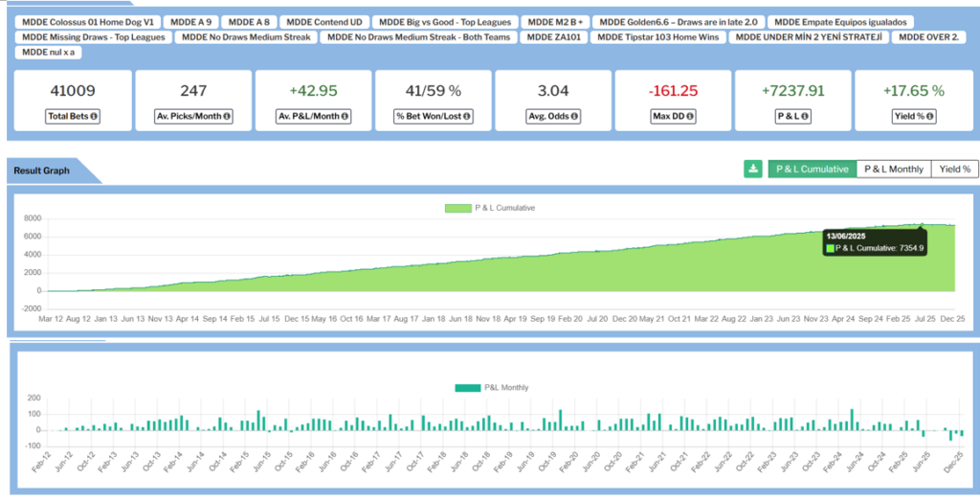The width and height of the screenshot is (980, 501).
Task: Click info icon on Total Bets label
Action: pos(95,117)
